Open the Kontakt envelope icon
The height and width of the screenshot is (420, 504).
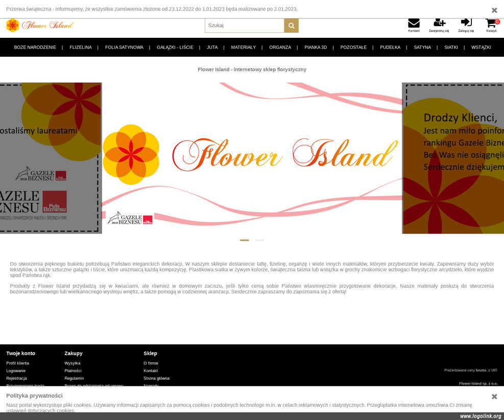coord(414,25)
